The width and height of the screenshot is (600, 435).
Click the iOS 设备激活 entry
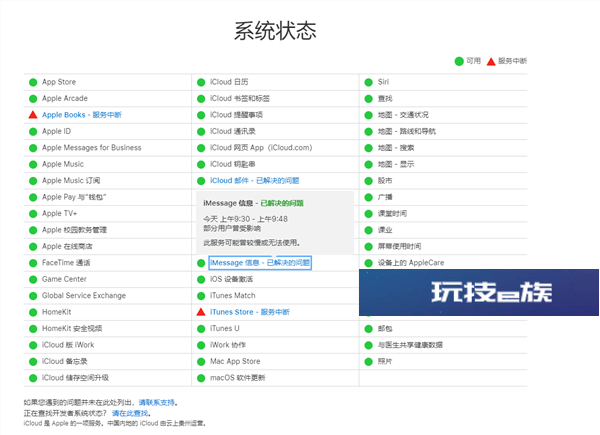point(232,279)
